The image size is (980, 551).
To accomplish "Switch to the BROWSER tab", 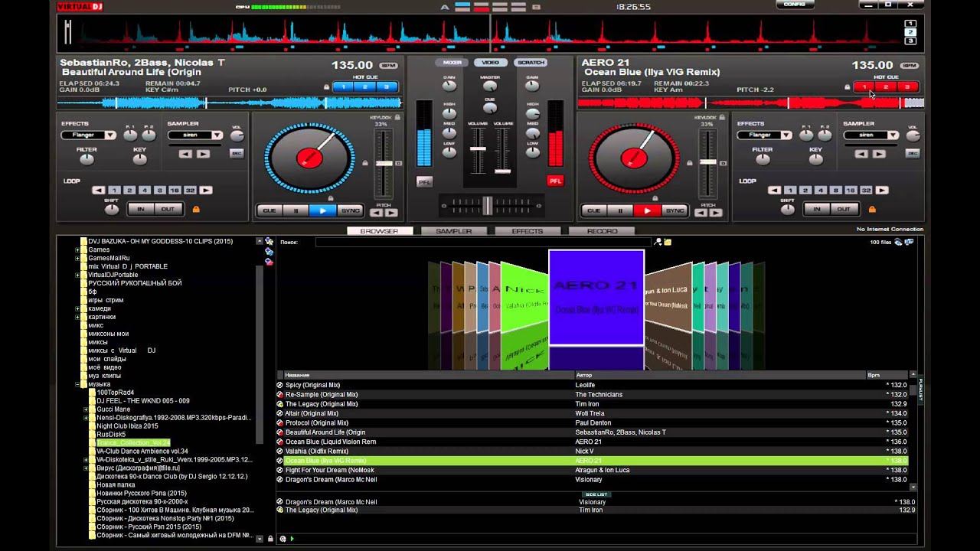I will coord(379,231).
